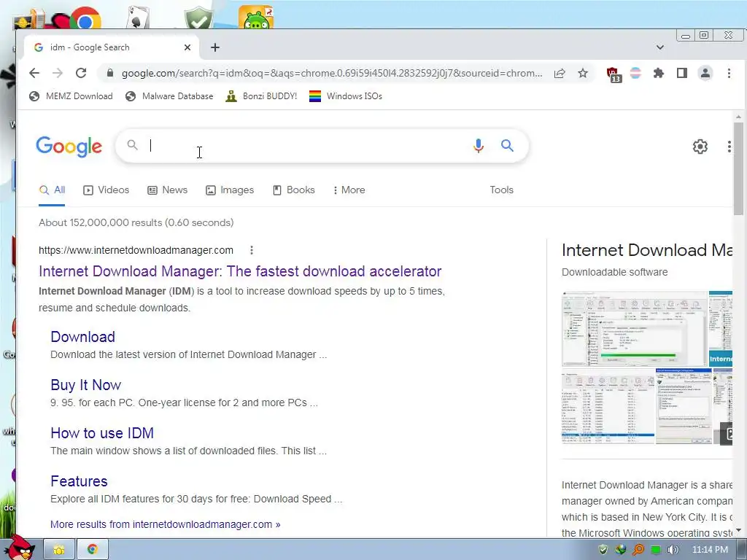Switch to the Books tab
Viewport: 747px width, 560px height.
click(293, 190)
